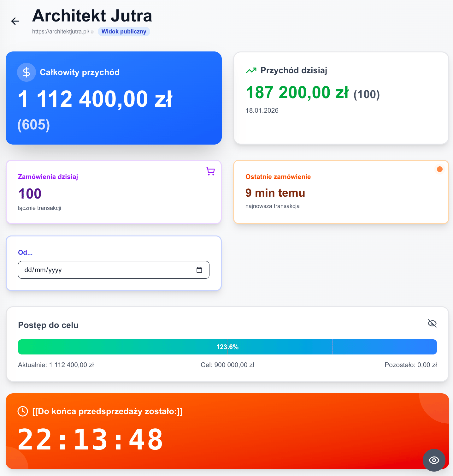Click the back arrow icon
This screenshot has height=476, width=453.
tap(15, 21)
